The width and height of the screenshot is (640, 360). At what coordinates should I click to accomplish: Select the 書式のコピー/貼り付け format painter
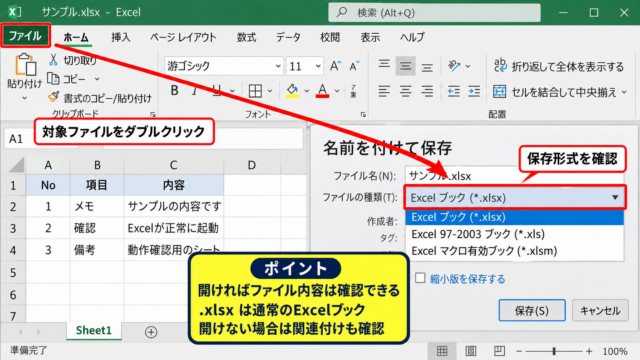[100, 98]
